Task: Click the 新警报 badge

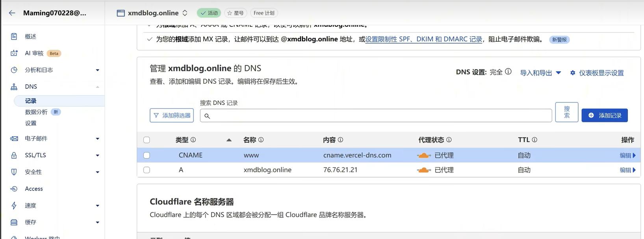Action: [x=559, y=40]
